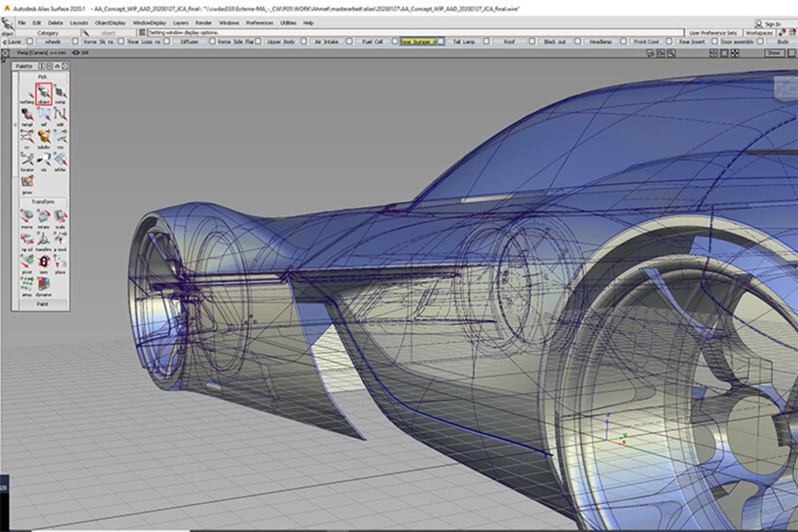
Task: Collapse the Pick section of the palette
Action: coord(43,77)
